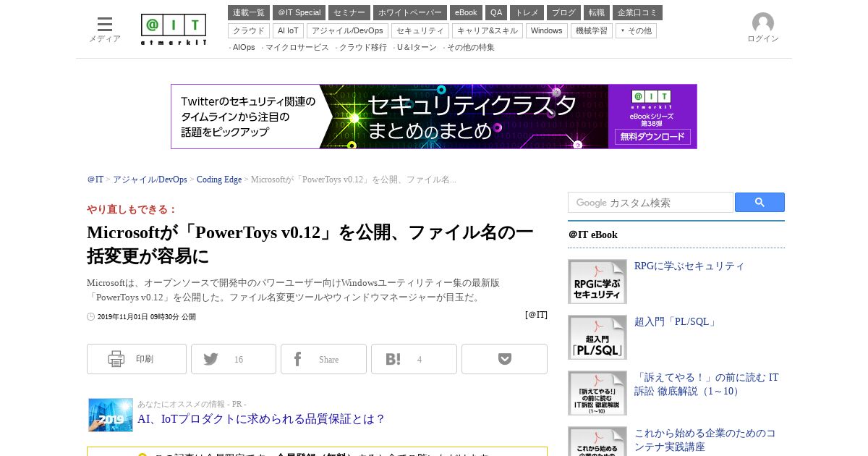868x456 pixels.
Task: Open これから始める企業のためのコンテナ実践講座 link
Action: pos(705,440)
